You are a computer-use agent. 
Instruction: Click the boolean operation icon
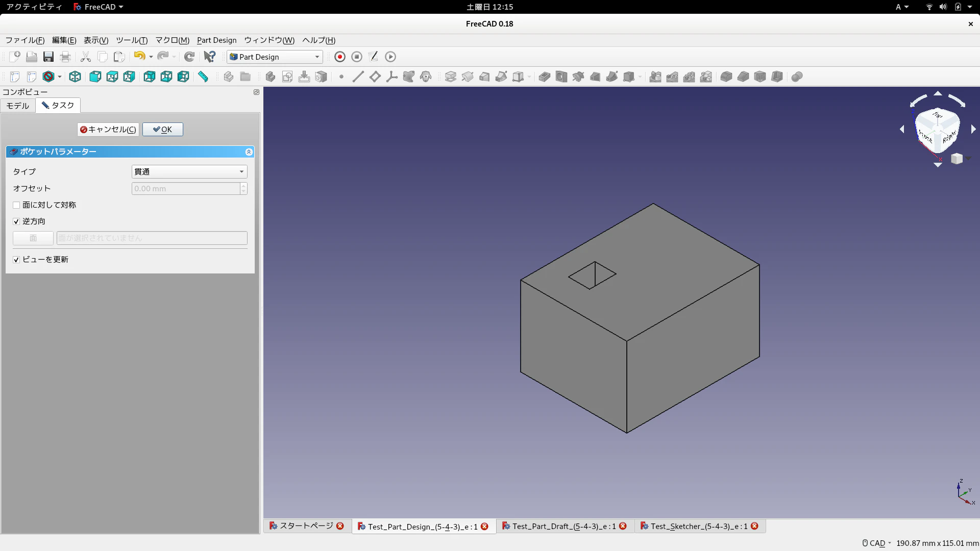(797, 77)
